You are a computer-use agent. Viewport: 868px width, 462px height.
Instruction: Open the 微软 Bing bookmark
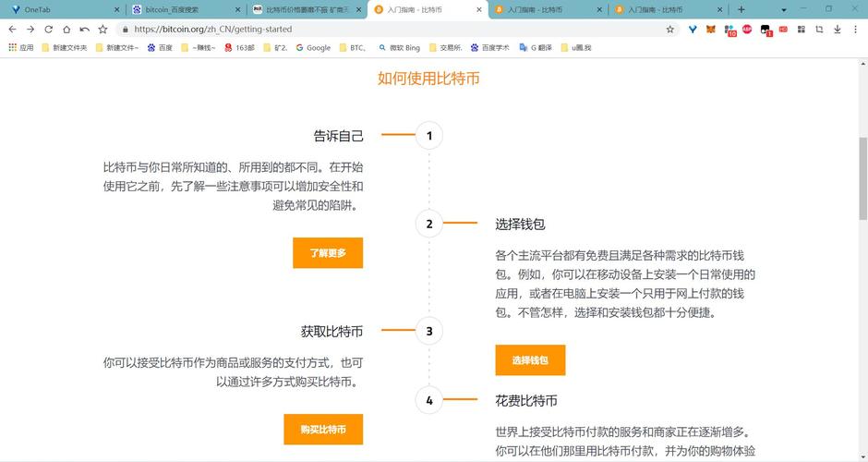[x=399, y=48]
